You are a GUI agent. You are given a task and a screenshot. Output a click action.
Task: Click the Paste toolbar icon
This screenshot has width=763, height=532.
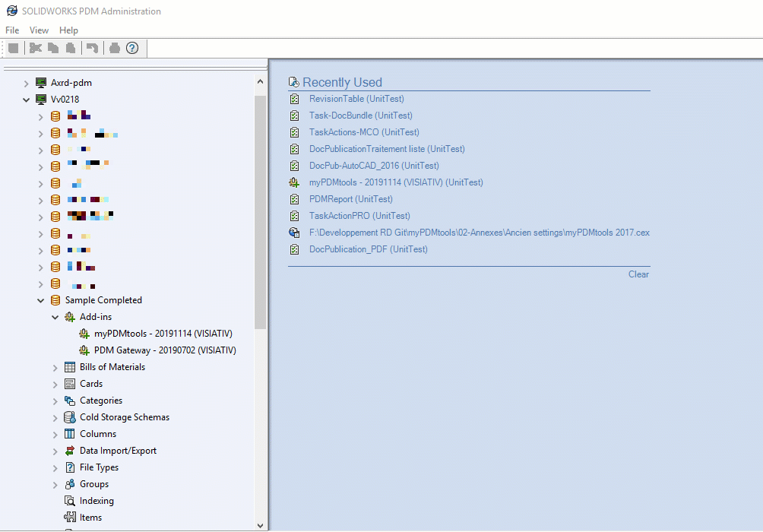[71, 48]
